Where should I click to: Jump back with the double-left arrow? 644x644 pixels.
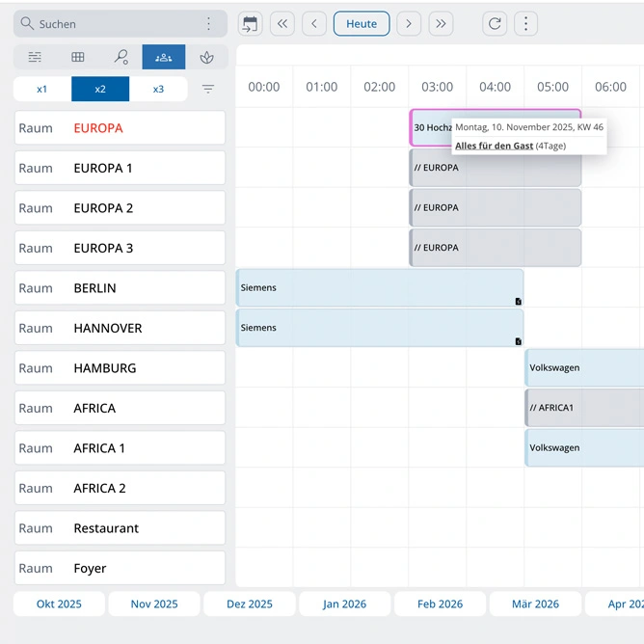tap(282, 24)
